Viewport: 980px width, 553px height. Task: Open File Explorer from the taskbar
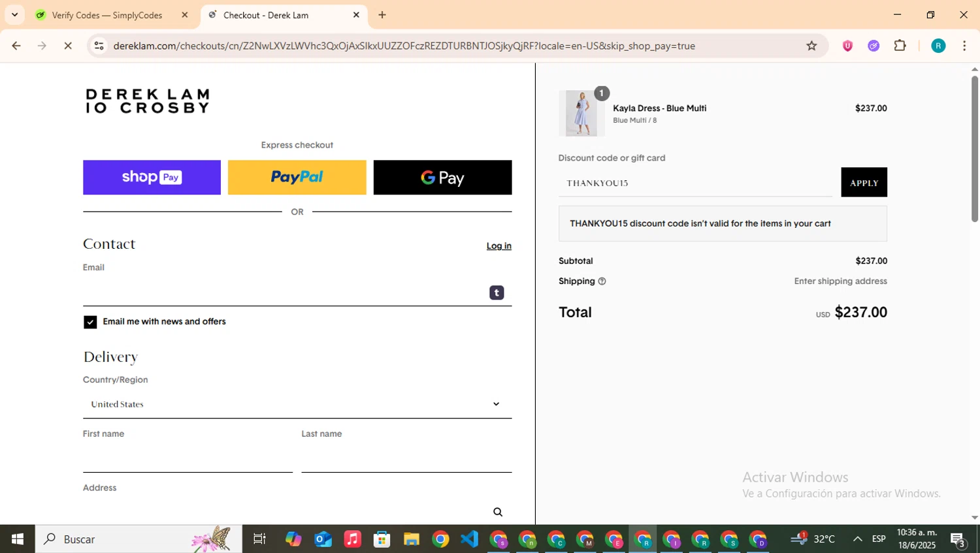pyautogui.click(x=411, y=539)
